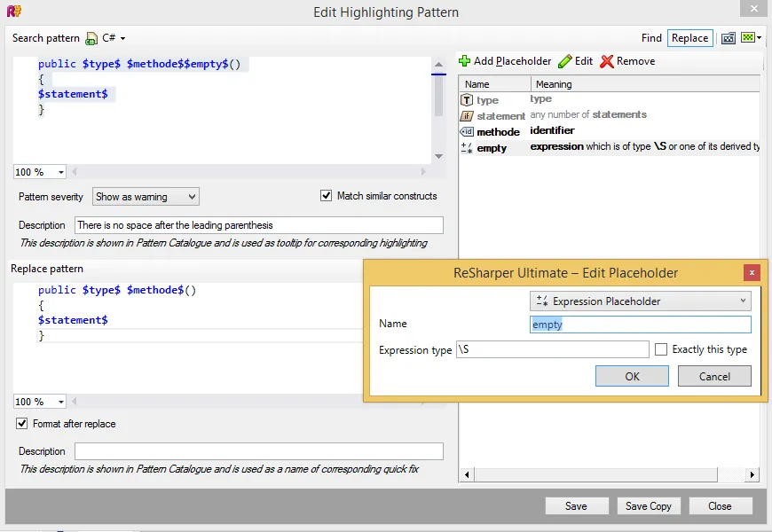Toggle Format after replace checkbox
772x532 pixels.
pos(21,423)
